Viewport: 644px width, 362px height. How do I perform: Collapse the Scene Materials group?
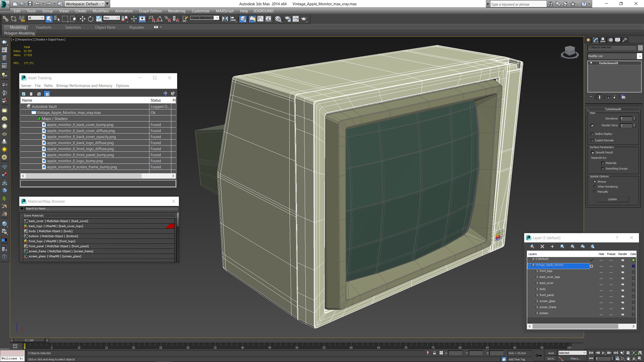click(x=22, y=216)
